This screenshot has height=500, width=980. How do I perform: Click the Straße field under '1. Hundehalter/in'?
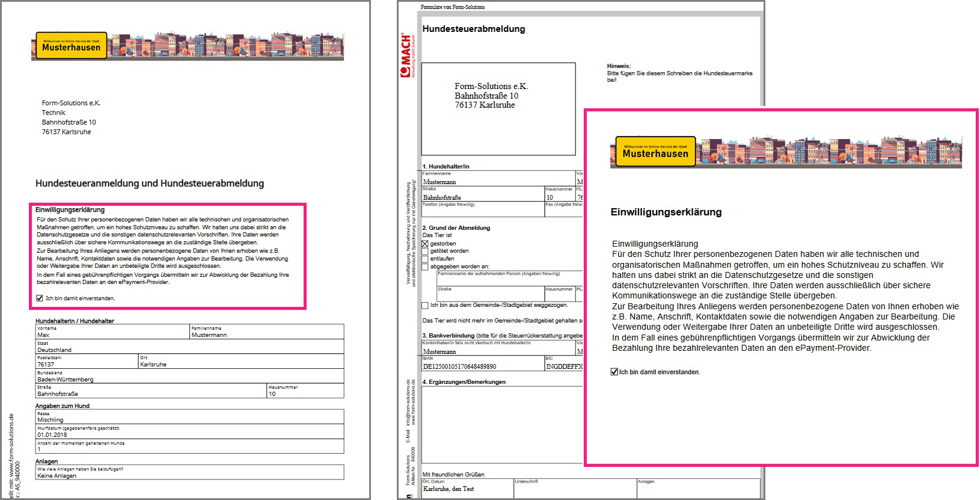pos(483,194)
